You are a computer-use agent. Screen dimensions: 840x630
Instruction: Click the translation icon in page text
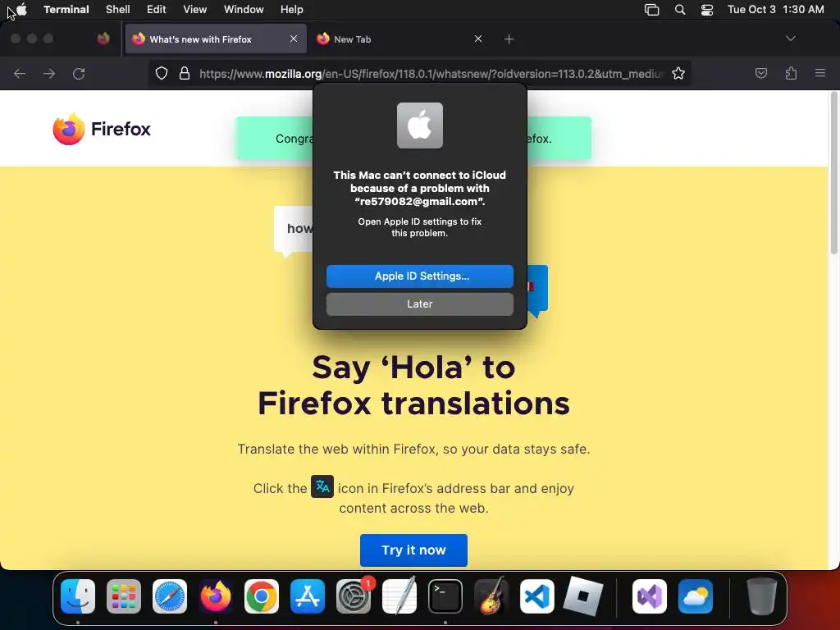[322, 486]
